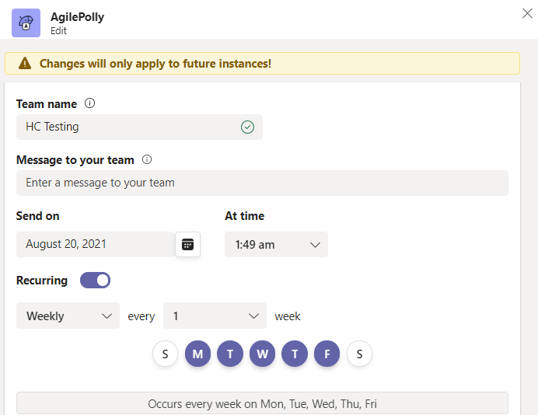
Task: Click the Occurs every week summary bar
Action: point(262,403)
